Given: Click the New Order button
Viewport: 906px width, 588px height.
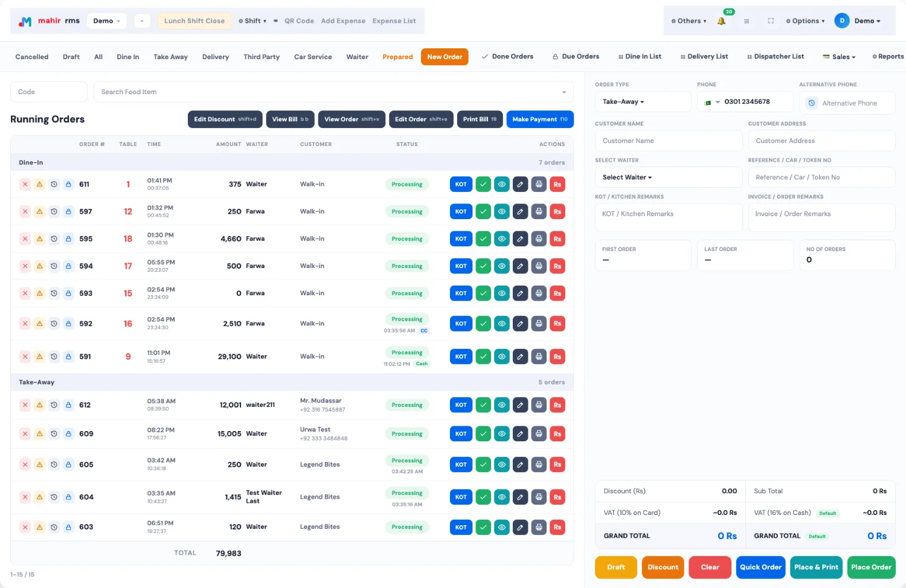Looking at the screenshot, I should 445,57.
